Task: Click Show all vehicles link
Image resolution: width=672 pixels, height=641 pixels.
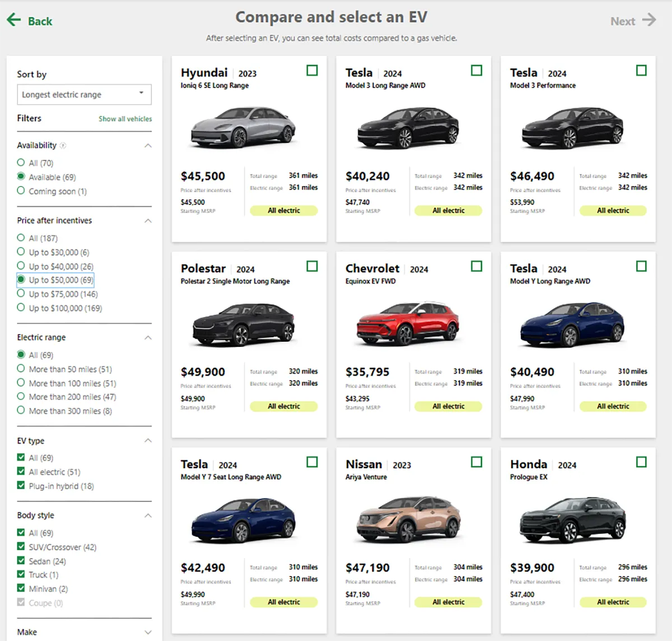Action: click(125, 119)
